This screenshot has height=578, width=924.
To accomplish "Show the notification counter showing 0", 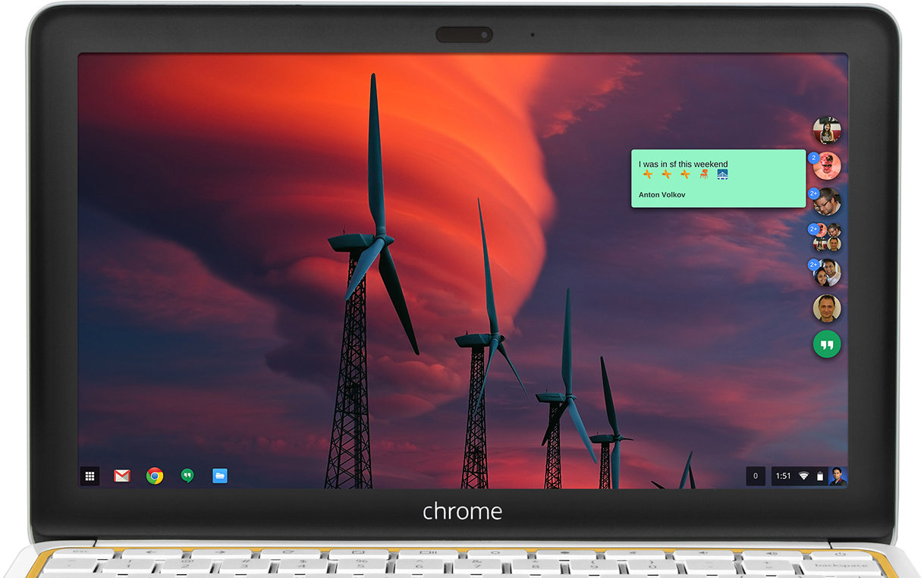I will click(755, 476).
